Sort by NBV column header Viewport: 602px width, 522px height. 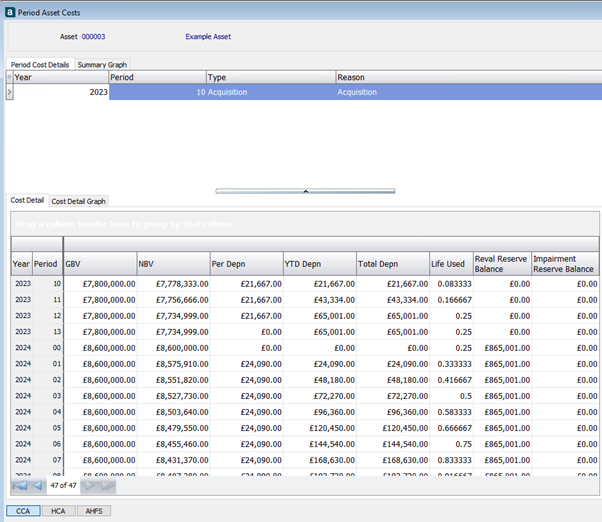[x=174, y=264]
